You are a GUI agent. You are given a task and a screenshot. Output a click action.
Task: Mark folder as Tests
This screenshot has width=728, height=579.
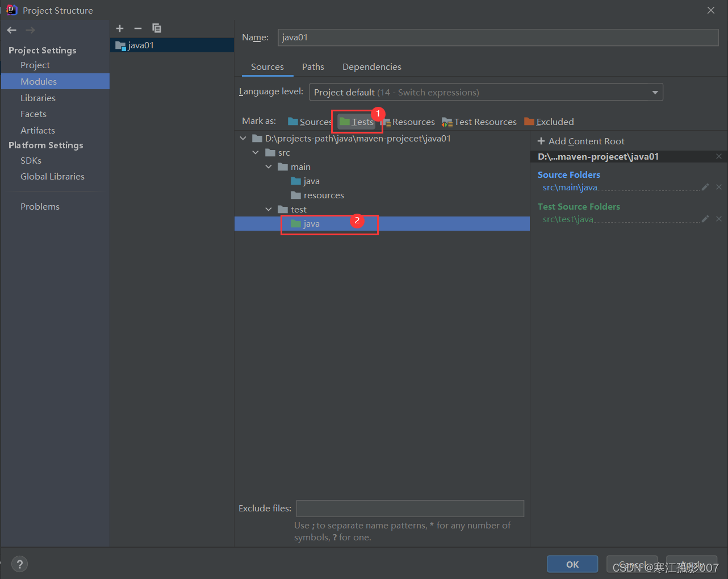(x=357, y=122)
